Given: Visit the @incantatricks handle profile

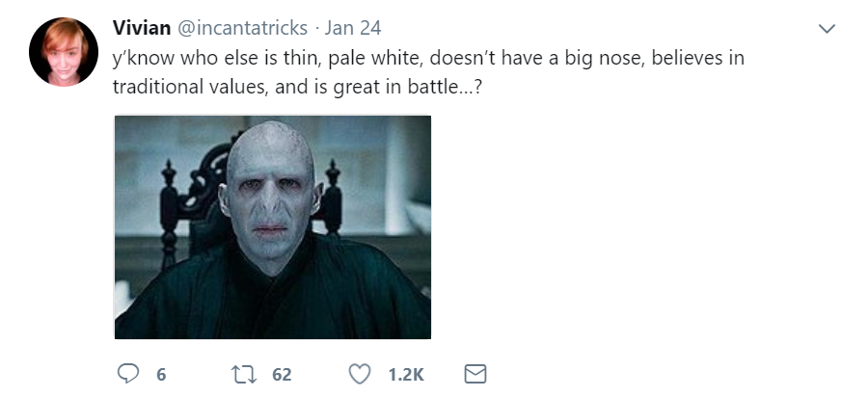Looking at the screenshot, I should (x=242, y=28).
